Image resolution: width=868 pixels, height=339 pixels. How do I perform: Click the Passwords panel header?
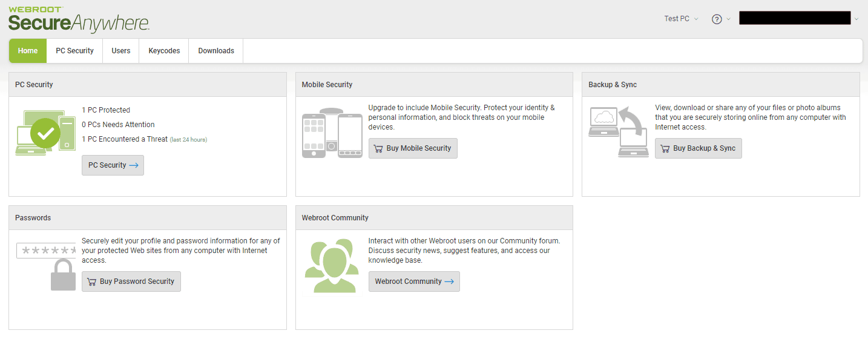tap(148, 218)
